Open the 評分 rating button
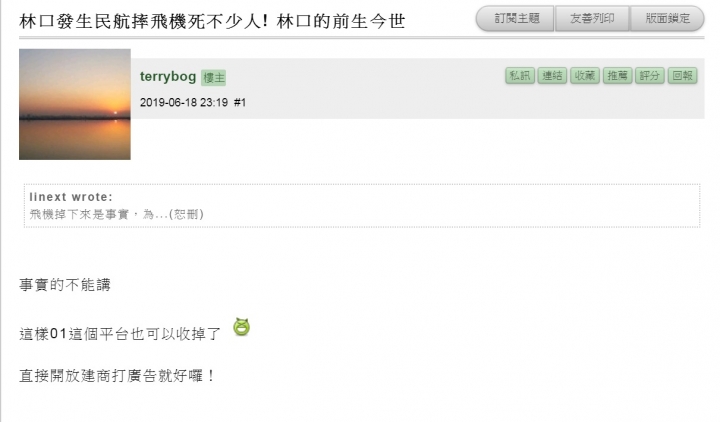The width and height of the screenshot is (720, 422). pyautogui.click(x=650, y=75)
